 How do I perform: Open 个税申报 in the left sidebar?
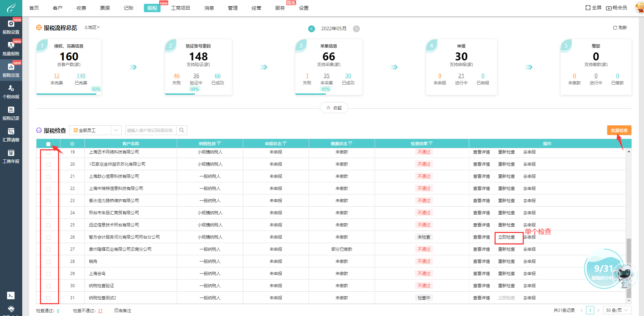(11, 92)
